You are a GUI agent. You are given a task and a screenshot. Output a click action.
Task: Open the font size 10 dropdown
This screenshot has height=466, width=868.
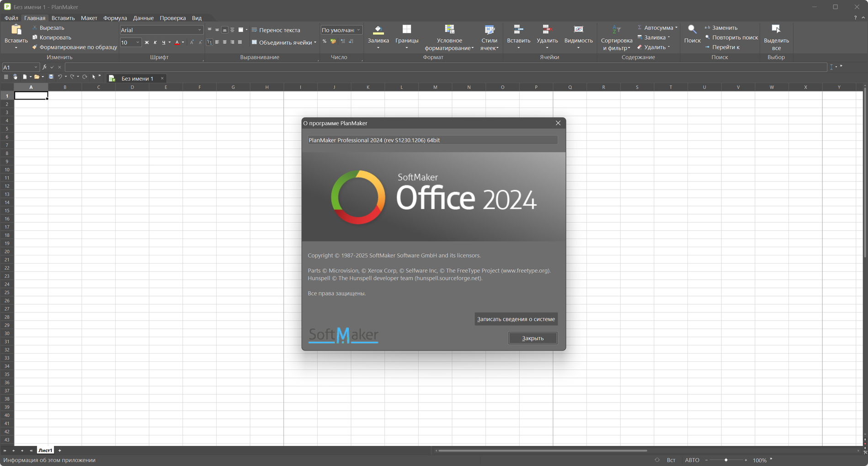(x=138, y=42)
